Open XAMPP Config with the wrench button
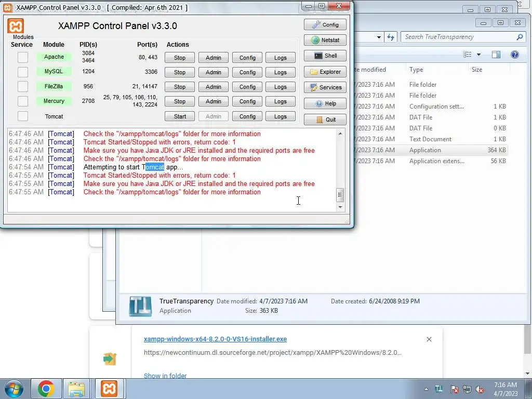Image resolution: width=532 pixels, height=399 pixels. coord(325,24)
